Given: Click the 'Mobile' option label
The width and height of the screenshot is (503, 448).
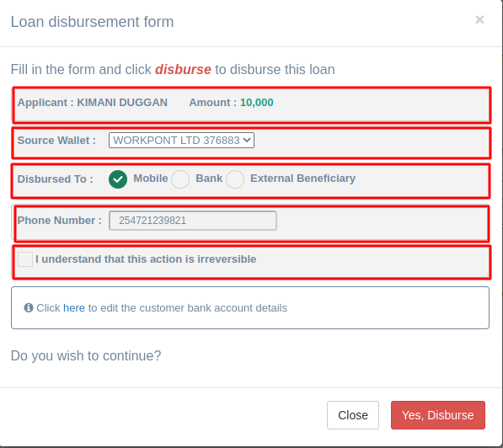Looking at the screenshot, I should coord(151,179).
